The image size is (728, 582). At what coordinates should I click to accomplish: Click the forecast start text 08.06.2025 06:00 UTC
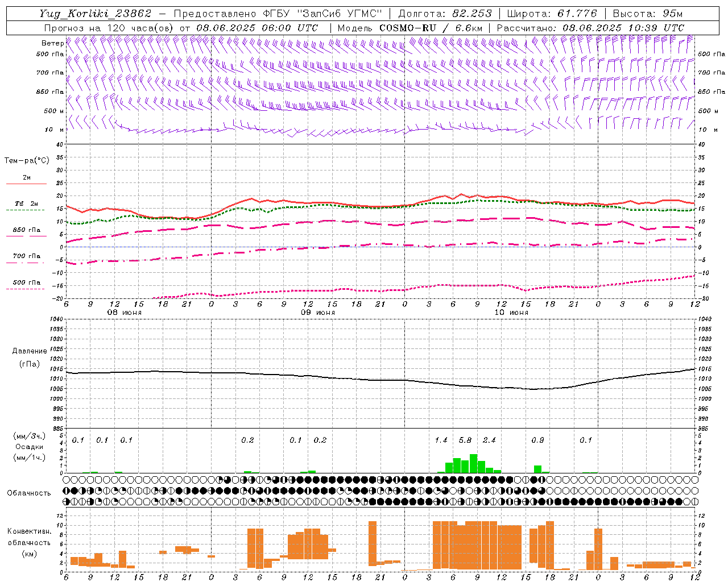(x=257, y=28)
